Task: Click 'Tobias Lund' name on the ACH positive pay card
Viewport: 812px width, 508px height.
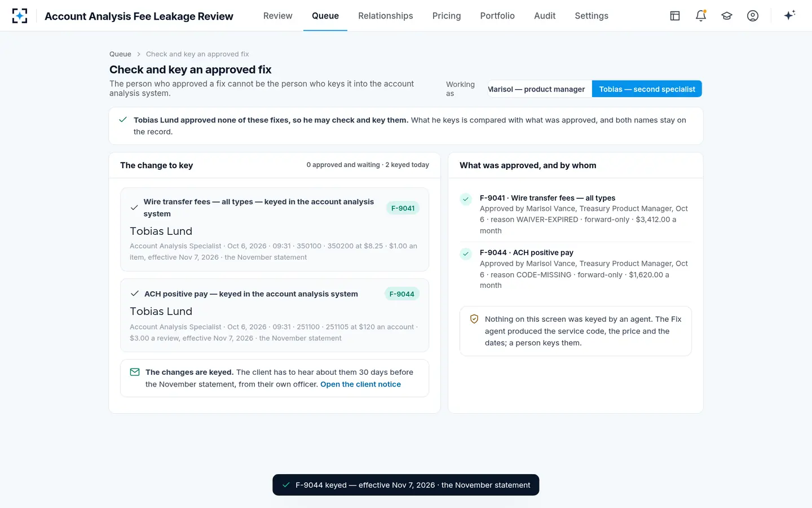Action: tap(161, 312)
